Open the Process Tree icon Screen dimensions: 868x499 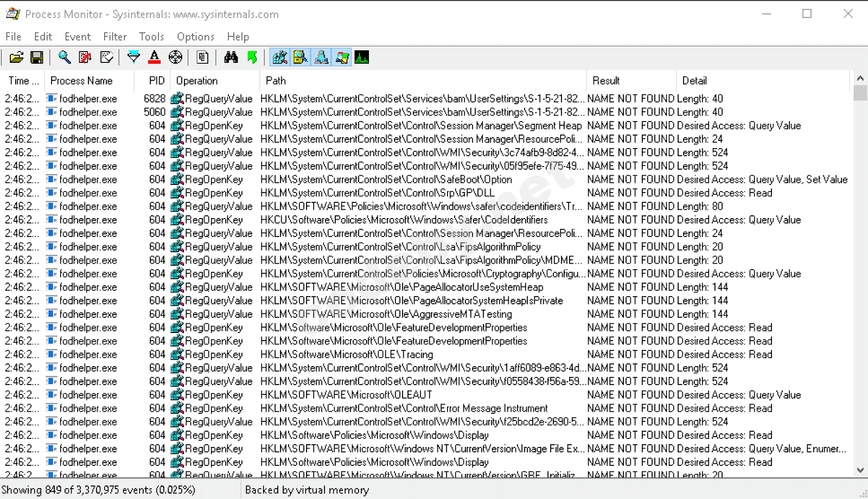pos(202,57)
